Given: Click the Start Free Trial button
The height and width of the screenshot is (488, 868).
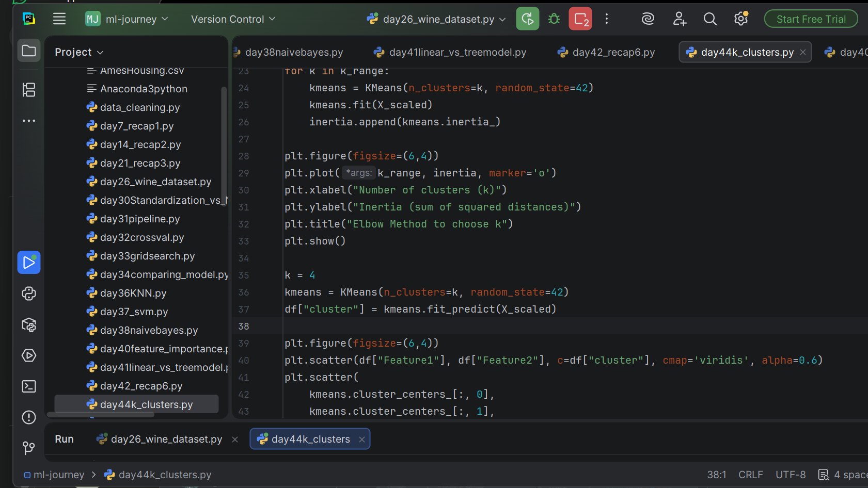Looking at the screenshot, I should (x=811, y=19).
